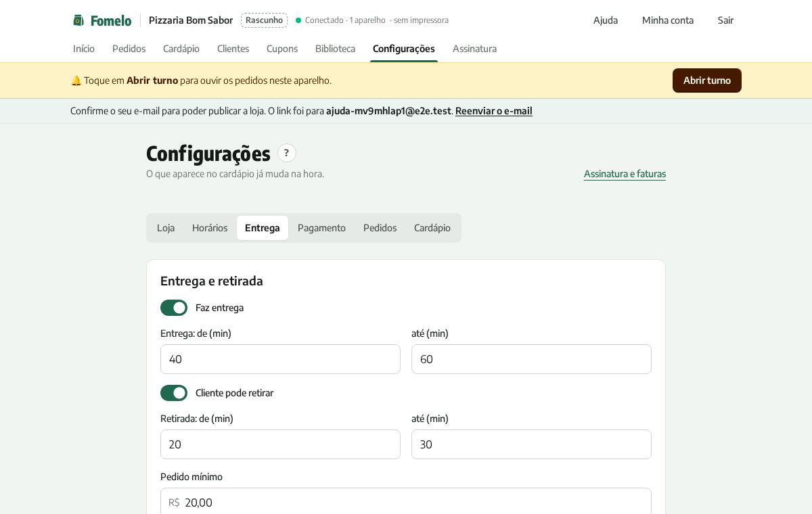Open the Clientes menu
812x514 pixels.
(x=233, y=49)
